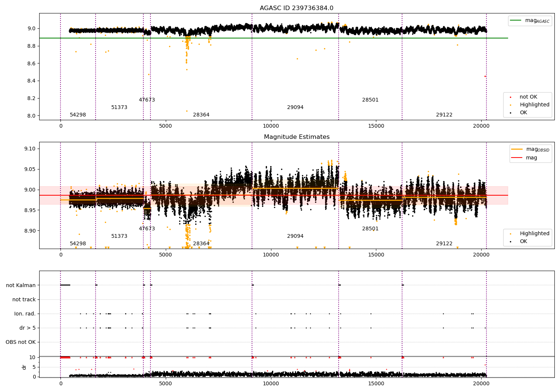Click the title 'AGASC ID 239736384.0'
Image resolution: width=560 pixels, height=392 pixels.
296,8
